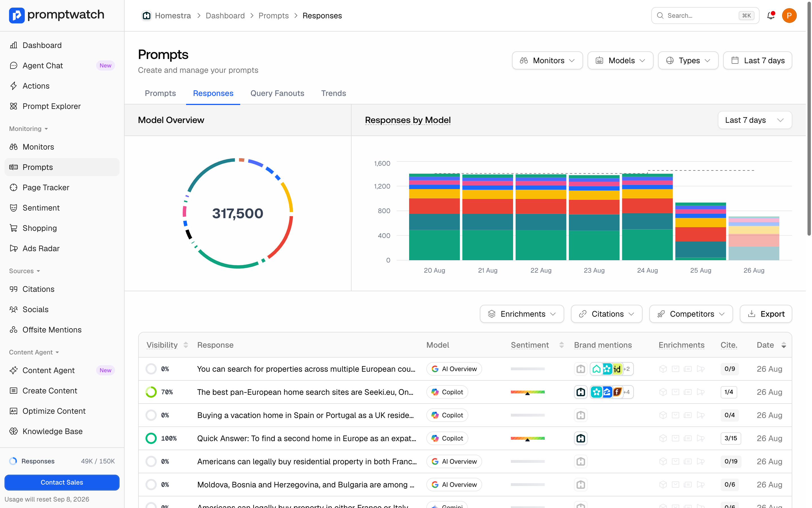Click the 20 Aug stacked bar
Viewport: 812px width, 508px height.
click(434, 217)
